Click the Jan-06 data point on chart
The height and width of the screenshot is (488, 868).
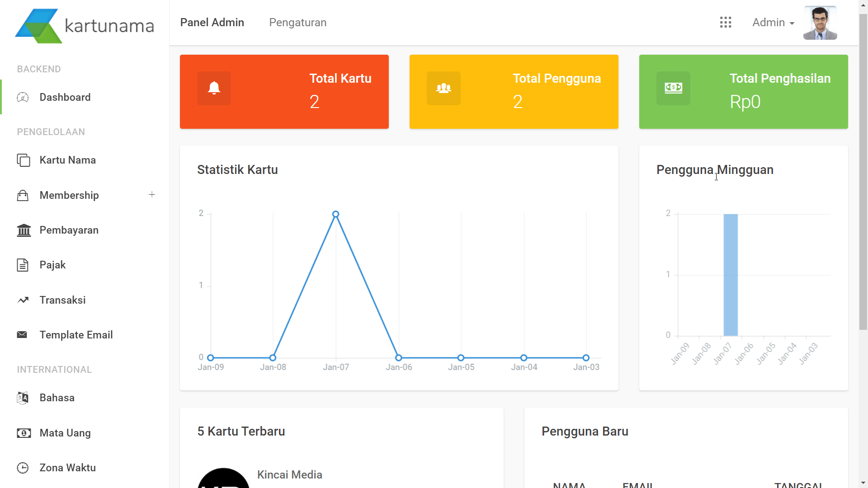[398, 358]
